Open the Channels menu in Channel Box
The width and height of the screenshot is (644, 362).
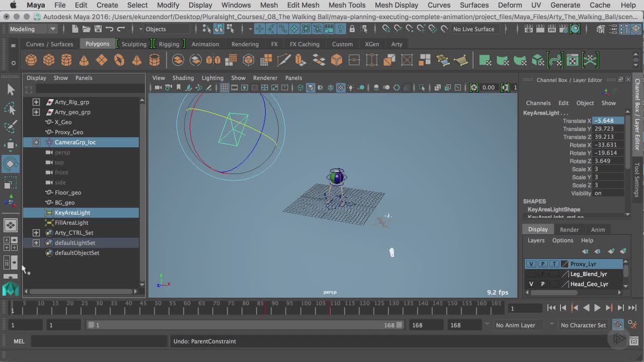(x=538, y=103)
